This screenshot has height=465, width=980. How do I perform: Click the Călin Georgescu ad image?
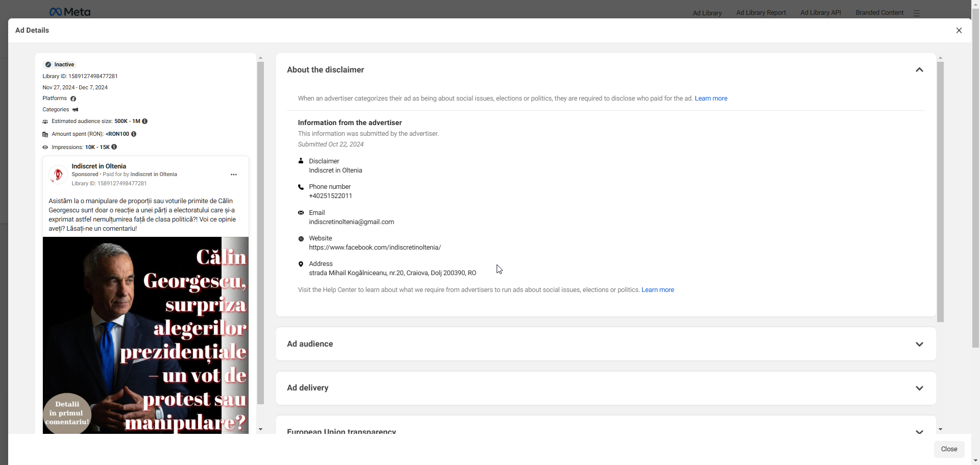pos(145,335)
